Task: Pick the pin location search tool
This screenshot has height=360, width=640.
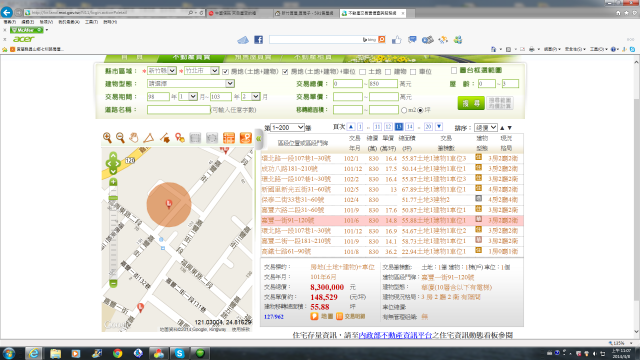Action: click(180, 138)
